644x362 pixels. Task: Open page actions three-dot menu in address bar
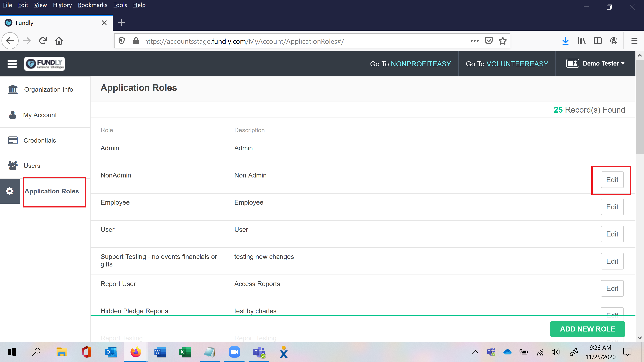(x=474, y=41)
